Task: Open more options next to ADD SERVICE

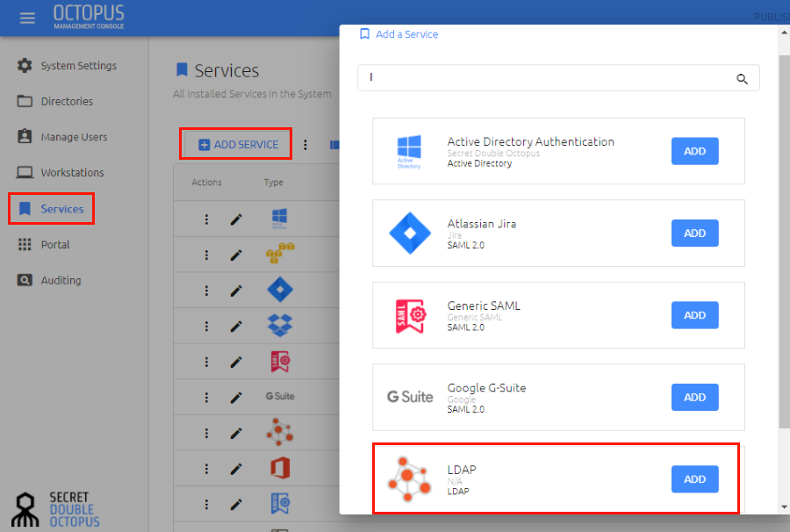Action: (x=305, y=145)
